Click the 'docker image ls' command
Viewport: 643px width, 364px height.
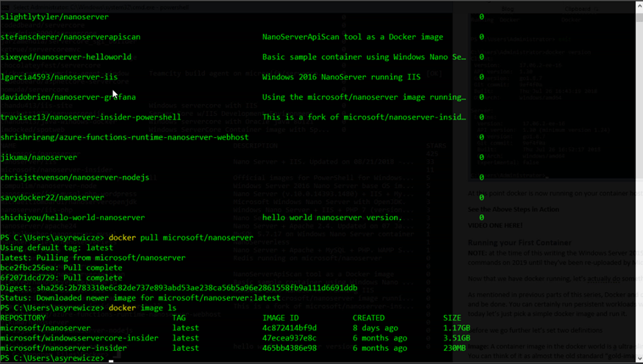click(x=143, y=307)
